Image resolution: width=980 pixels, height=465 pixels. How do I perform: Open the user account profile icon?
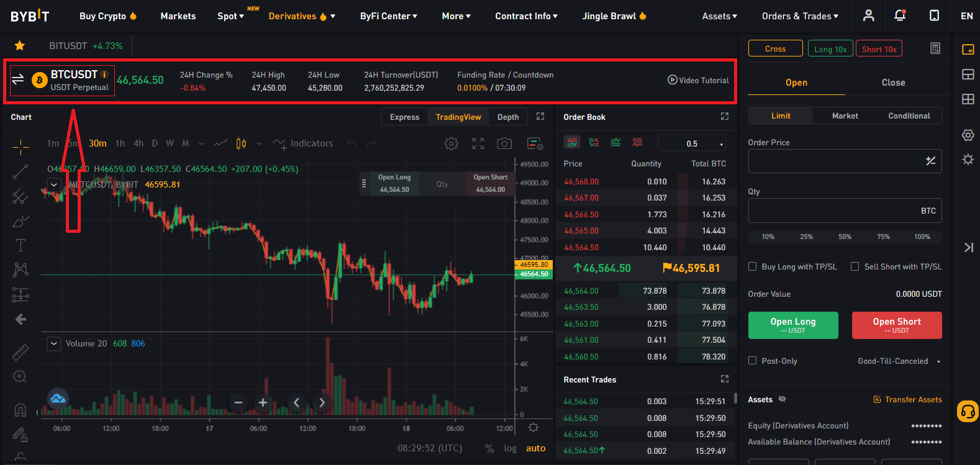point(868,16)
